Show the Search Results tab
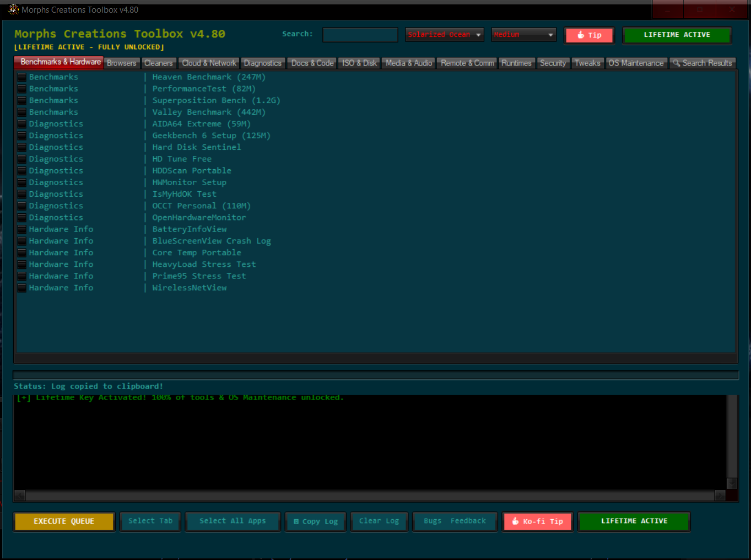 click(703, 63)
